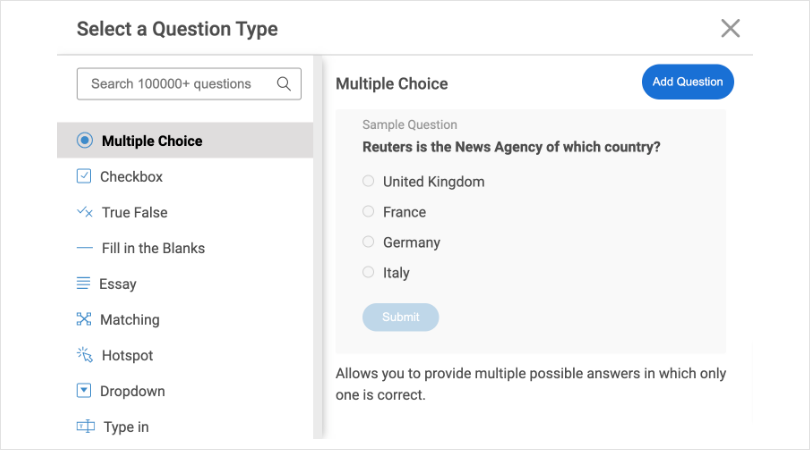Select the United Kingdom radio option
Viewport: 810px width, 450px height.
click(368, 181)
